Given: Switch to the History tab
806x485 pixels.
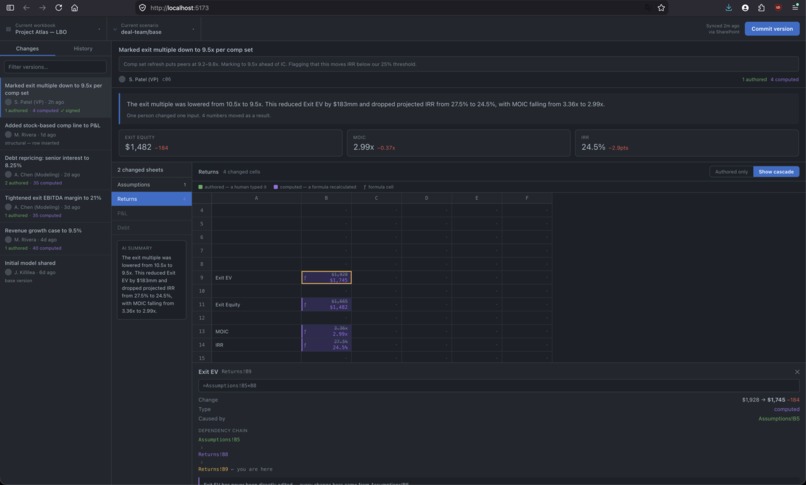Looking at the screenshot, I should coord(83,48).
